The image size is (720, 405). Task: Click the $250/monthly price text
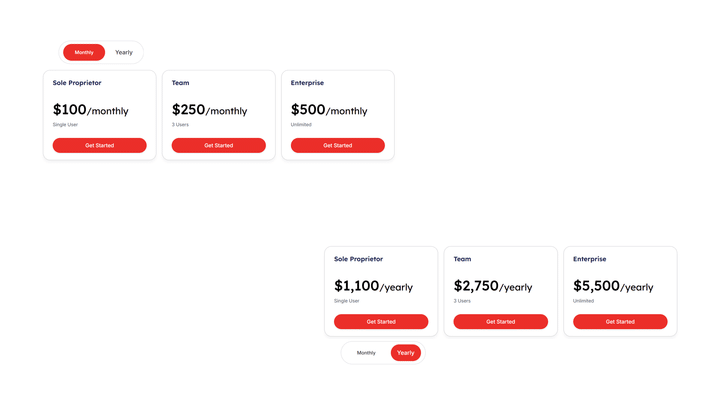pyautogui.click(x=209, y=110)
